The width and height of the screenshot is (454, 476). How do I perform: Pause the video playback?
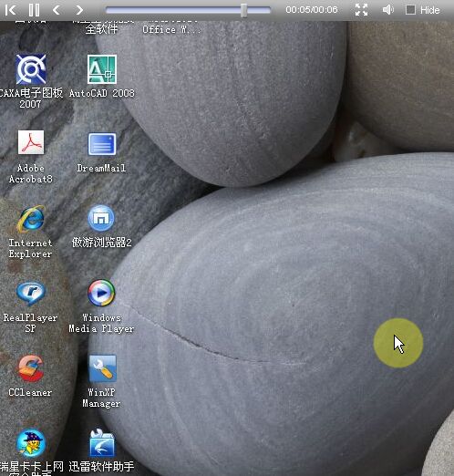coord(34,10)
